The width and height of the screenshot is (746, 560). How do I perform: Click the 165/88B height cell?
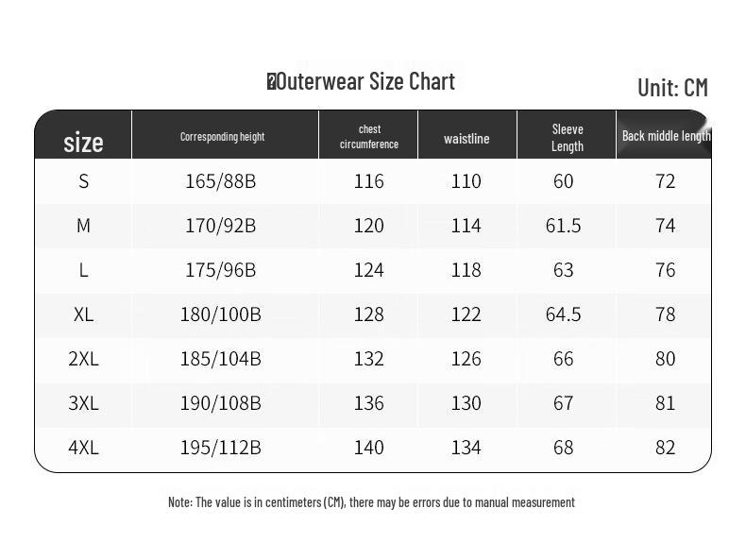[x=221, y=181]
